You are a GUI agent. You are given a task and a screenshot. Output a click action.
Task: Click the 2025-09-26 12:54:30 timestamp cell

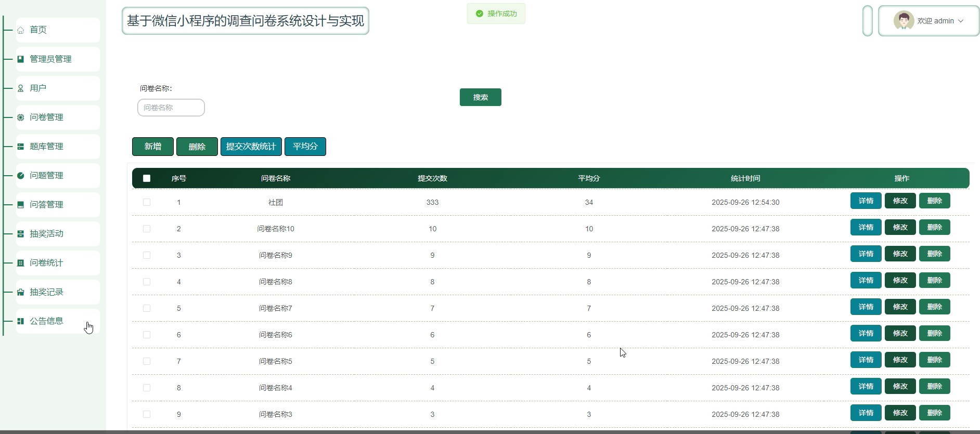(x=745, y=202)
